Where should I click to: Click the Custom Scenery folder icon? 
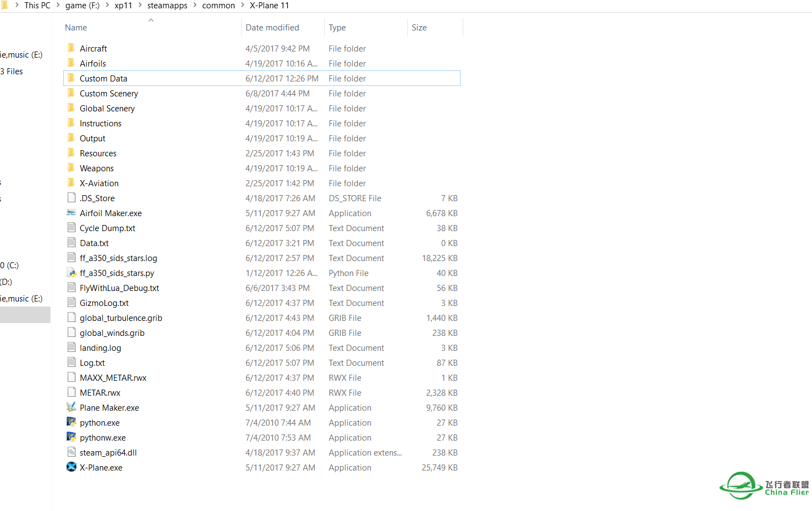coord(71,93)
